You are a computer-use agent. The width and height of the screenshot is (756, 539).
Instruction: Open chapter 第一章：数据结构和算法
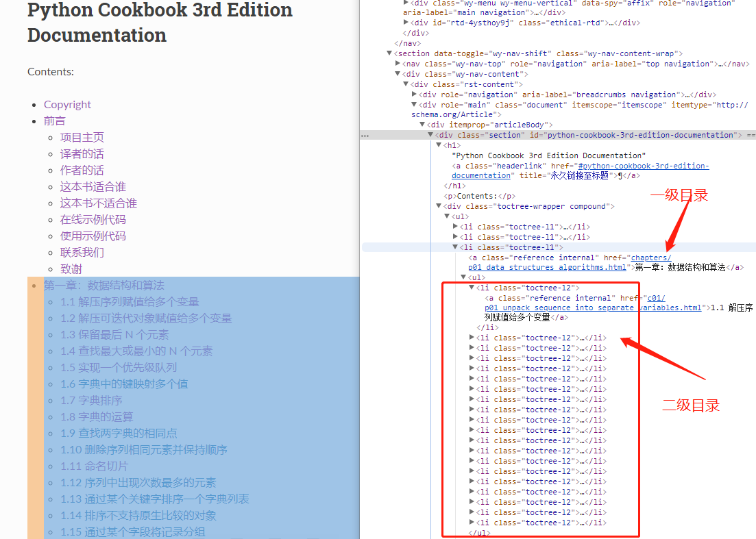pos(104,285)
